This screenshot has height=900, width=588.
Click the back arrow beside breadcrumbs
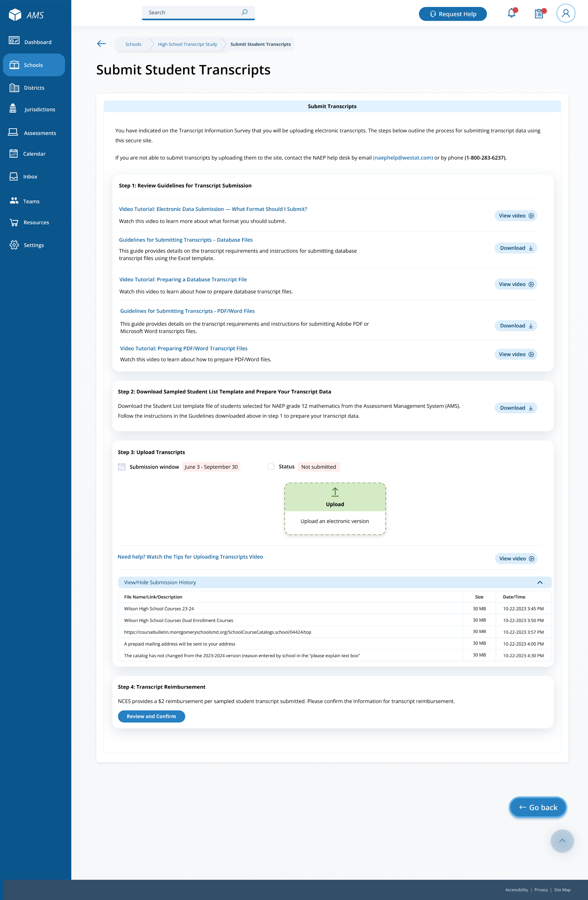click(x=101, y=44)
